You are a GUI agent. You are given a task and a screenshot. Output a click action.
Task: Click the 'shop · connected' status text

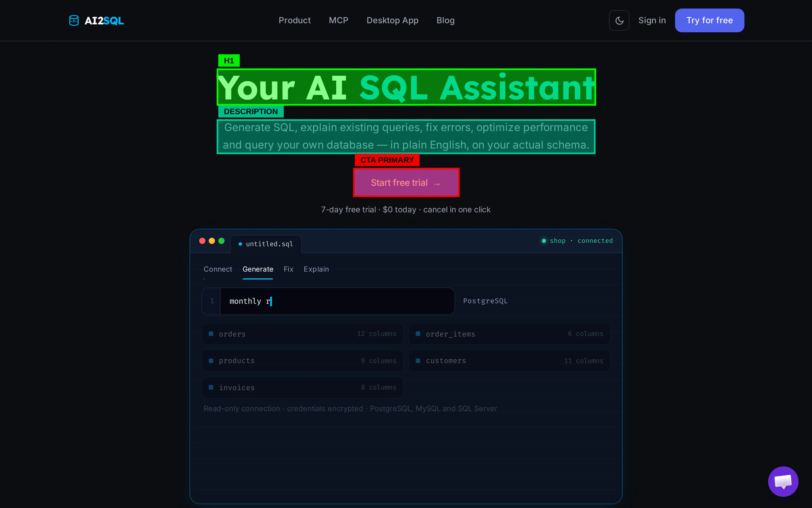click(x=581, y=241)
